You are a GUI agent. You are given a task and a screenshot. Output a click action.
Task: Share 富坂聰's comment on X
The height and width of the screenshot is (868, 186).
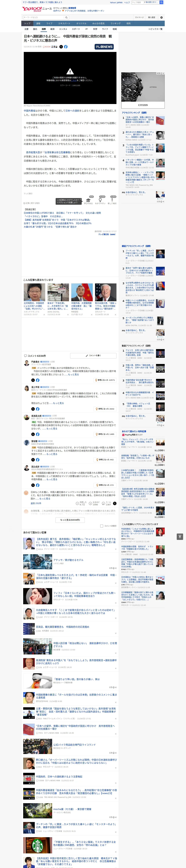(33, 460)
